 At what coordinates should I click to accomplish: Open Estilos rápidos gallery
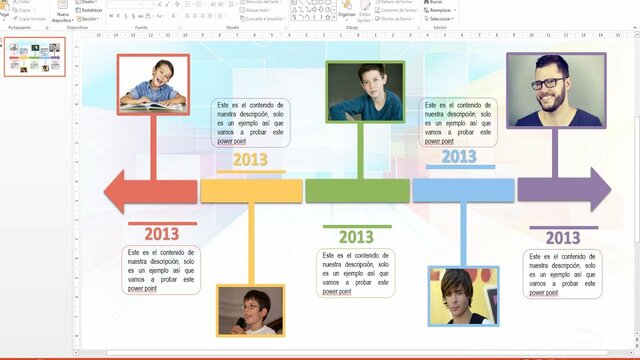(364, 11)
